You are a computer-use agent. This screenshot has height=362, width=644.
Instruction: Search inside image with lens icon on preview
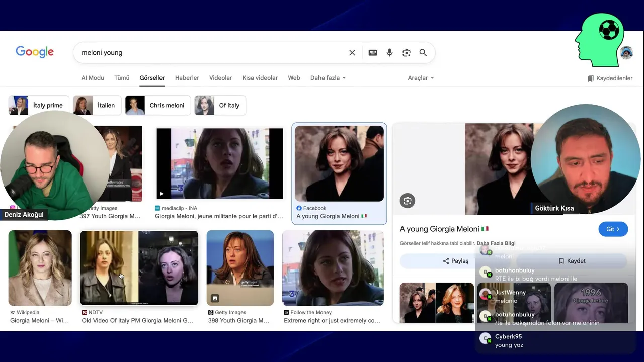pos(408,201)
